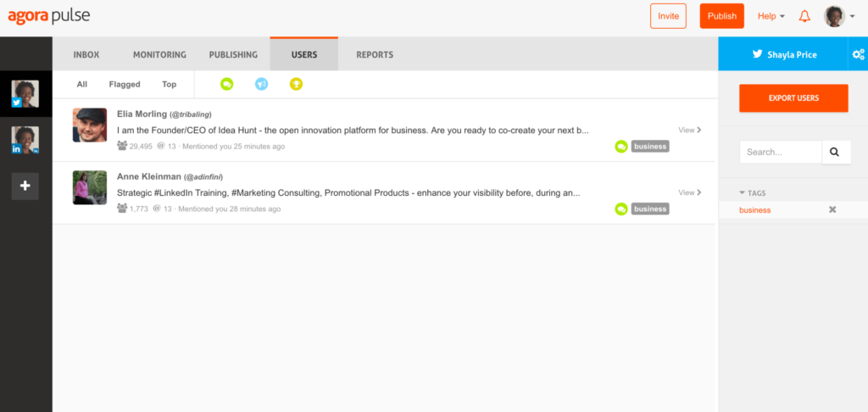868x412 pixels.
Task: Toggle the green engaged users filter icon
Action: coord(226,84)
